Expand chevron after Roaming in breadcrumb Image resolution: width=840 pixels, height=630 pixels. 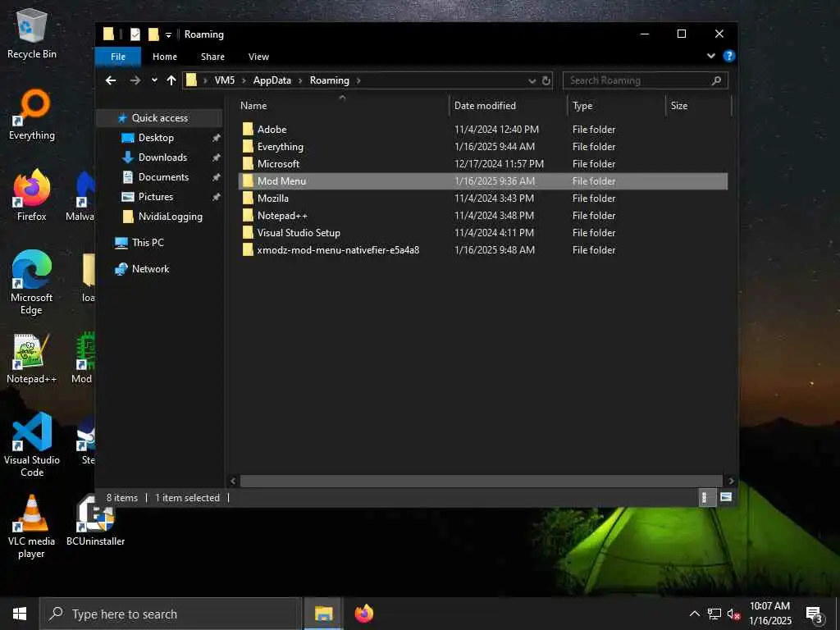tap(358, 81)
